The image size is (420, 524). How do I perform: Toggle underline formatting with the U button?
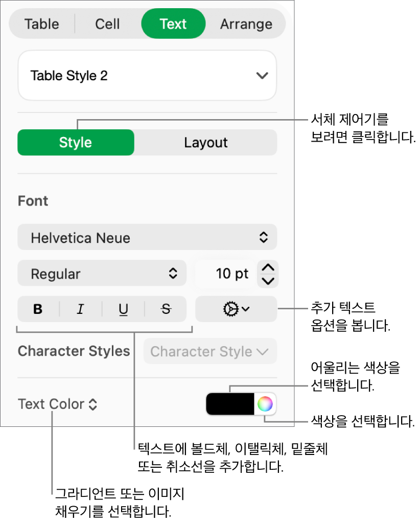pyautogui.click(x=123, y=309)
